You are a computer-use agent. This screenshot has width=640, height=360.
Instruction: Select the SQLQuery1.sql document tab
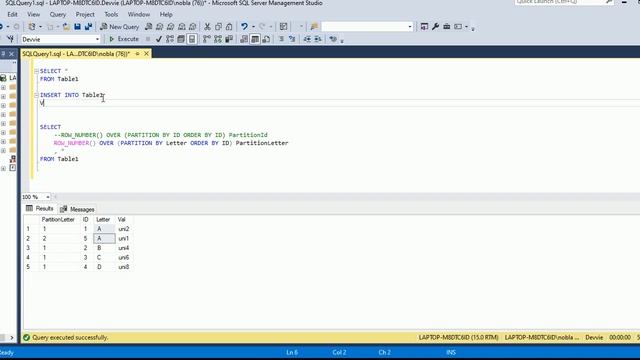76,54
